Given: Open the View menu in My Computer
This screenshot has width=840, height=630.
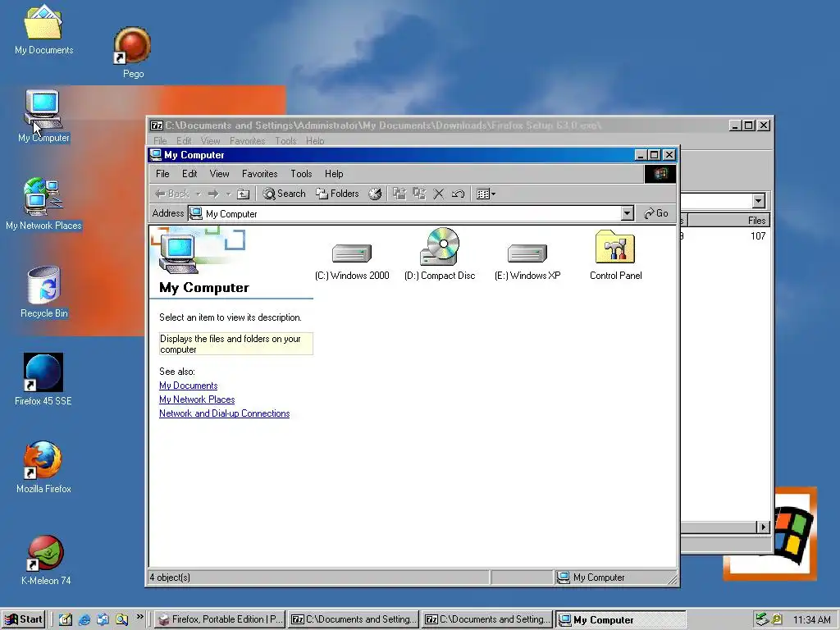Looking at the screenshot, I should point(219,174).
